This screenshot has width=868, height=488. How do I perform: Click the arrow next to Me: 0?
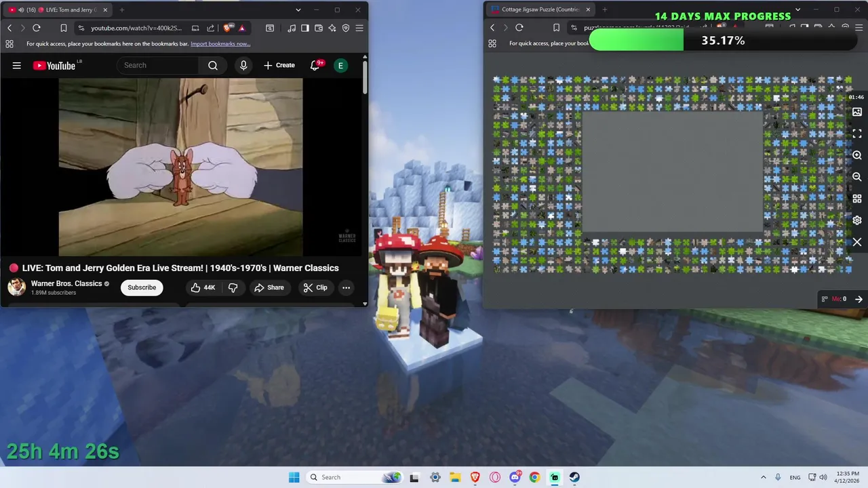point(859,299)
